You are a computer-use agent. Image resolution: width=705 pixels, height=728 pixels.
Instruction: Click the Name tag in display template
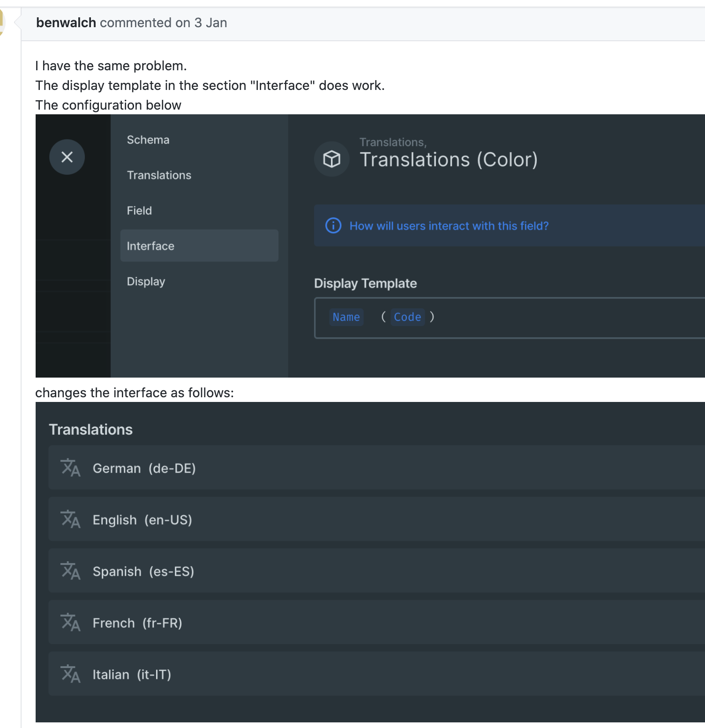[x=346, y=317]
